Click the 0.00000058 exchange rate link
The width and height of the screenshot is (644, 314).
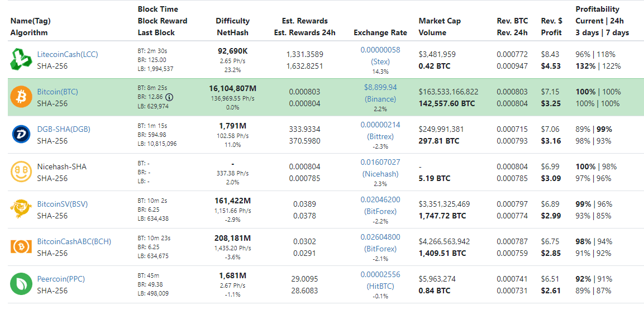point(380,50)
